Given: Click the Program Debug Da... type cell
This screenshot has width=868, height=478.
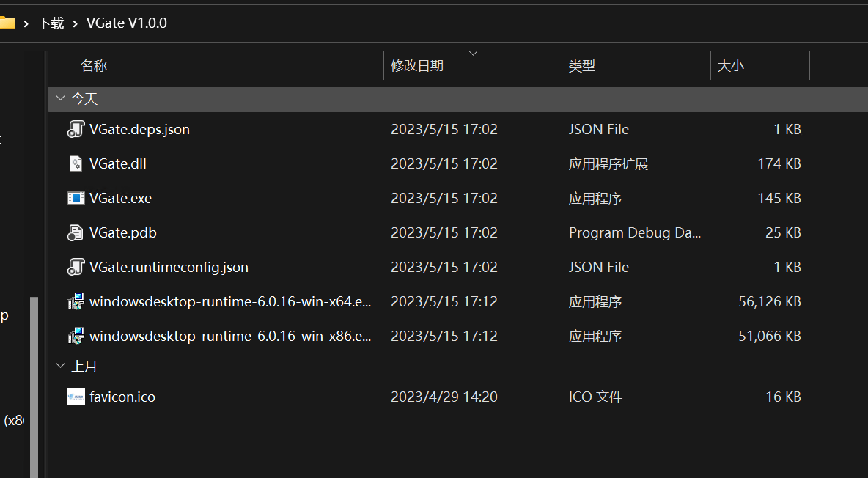Looking at the screenshot, I should coord(635,232).
